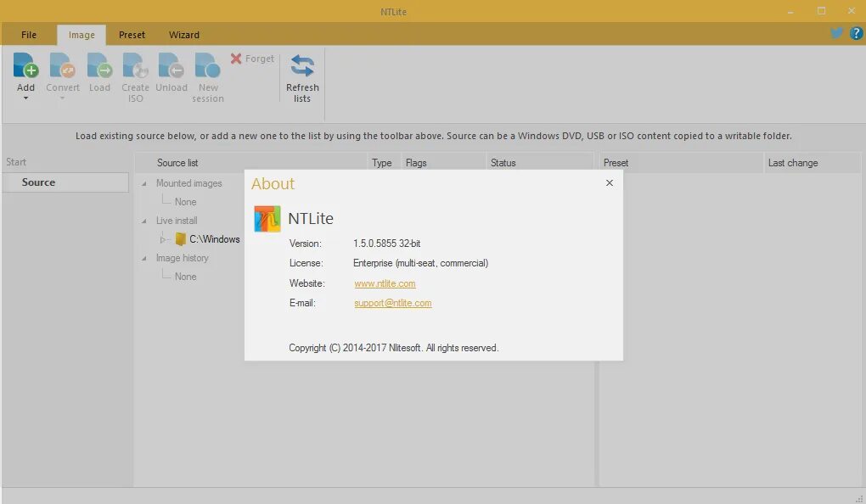This screenshot has width=866, height=504.
Task: Click the Enterprise license text
Action: (x=420, y=263)
